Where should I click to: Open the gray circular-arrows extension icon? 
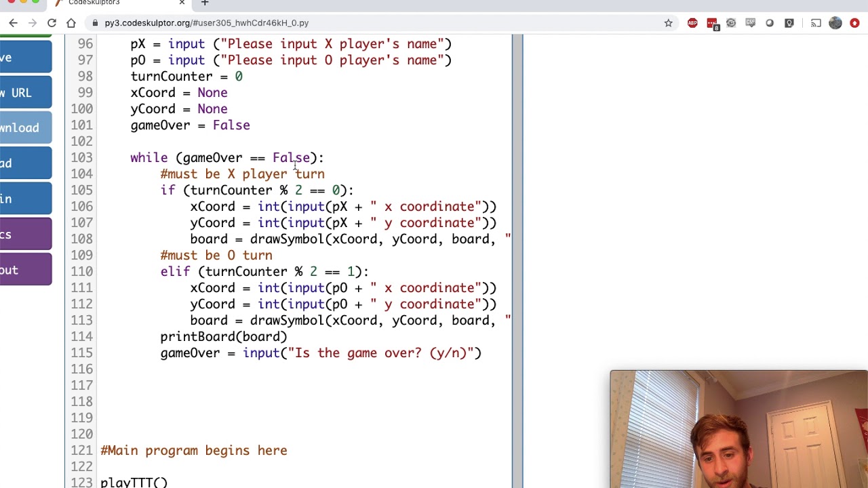[x=731, y=23]
